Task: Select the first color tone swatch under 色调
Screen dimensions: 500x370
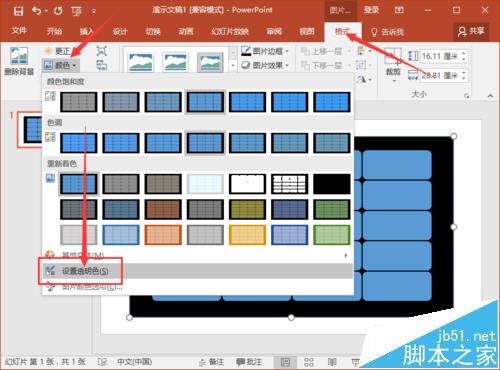Action: pyautogui.click(x=79, y=143)
